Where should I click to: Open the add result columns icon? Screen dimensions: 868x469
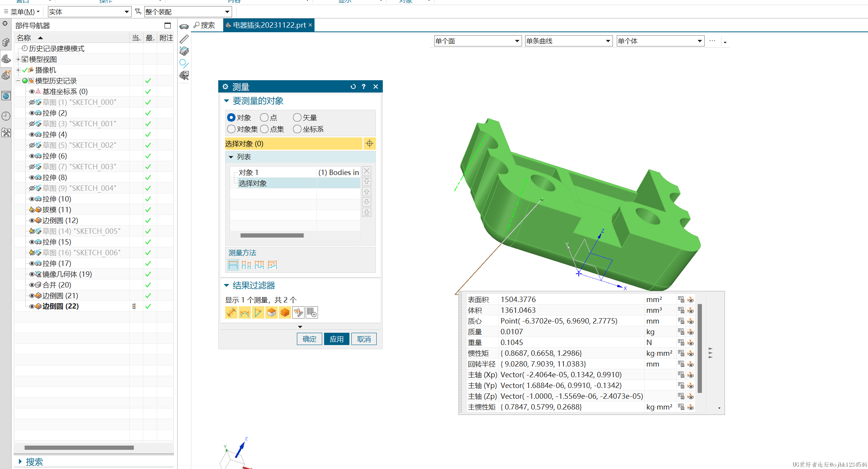point(312,312)
